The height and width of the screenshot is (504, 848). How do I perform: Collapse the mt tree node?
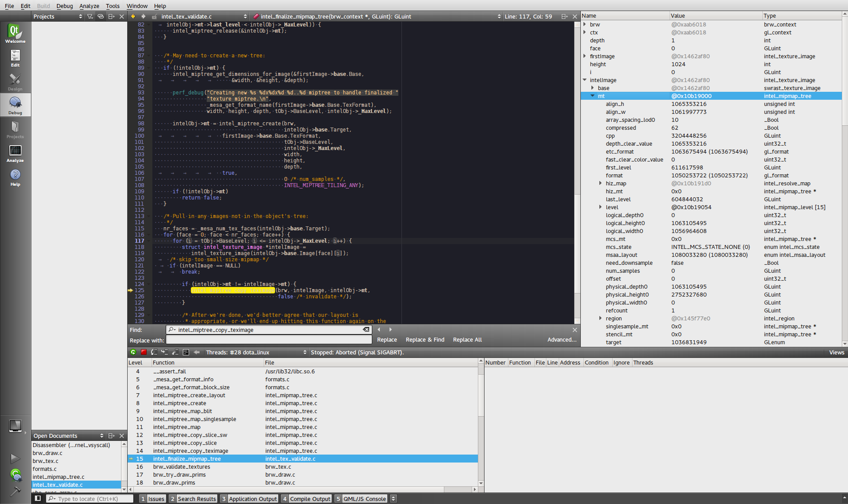click(593, 96)
